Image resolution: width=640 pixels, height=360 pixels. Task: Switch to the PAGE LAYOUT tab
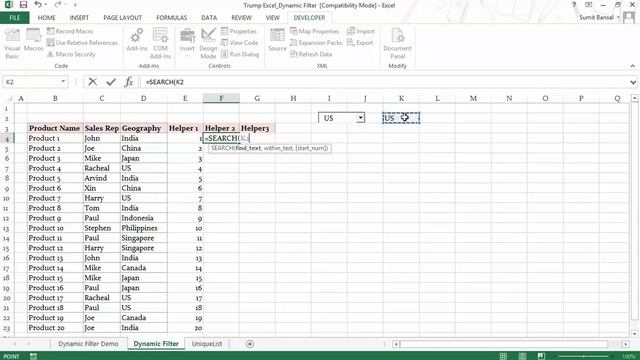[x=122, y=18]
